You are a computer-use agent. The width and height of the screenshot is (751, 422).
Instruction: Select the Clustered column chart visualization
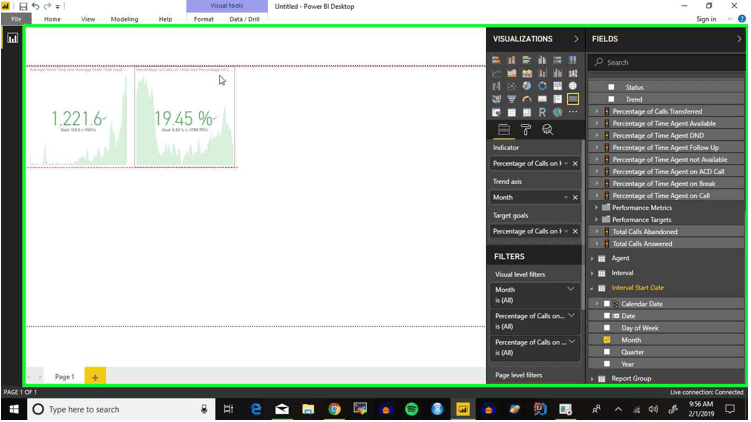(x=542, y=60)
